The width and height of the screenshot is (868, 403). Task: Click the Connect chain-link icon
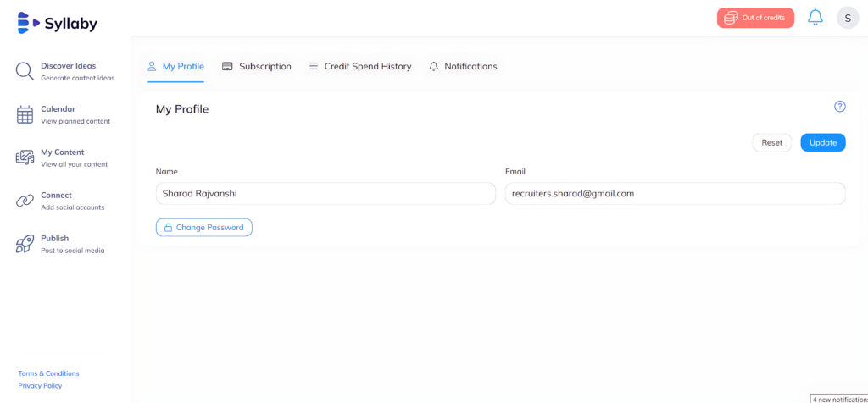pos(25,201)
